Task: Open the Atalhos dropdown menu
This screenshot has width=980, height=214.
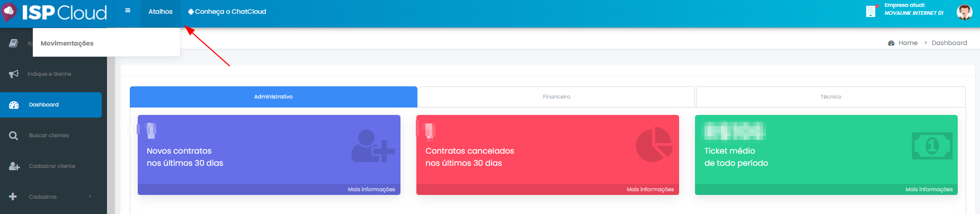Action: coord(161,12)
